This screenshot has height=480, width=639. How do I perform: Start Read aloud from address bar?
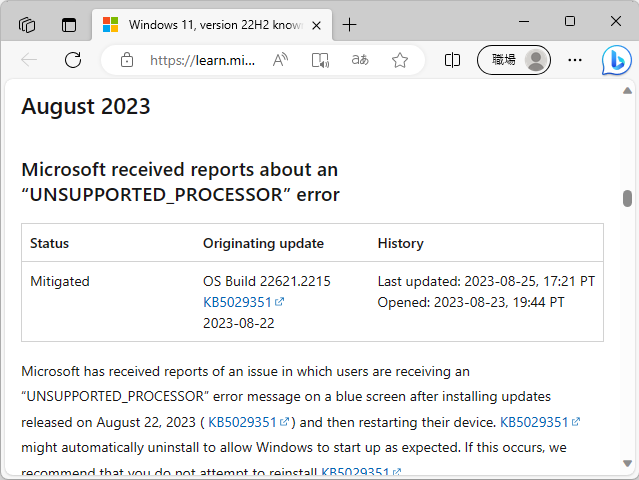tap(280, 60)
